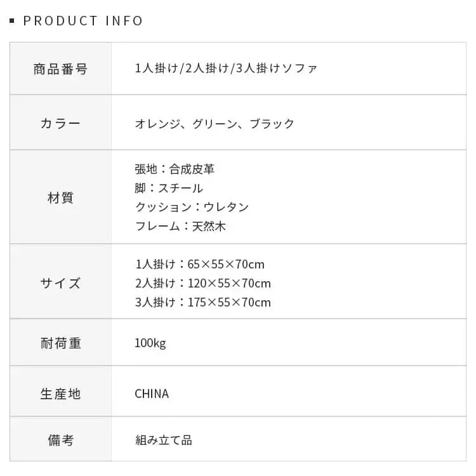Image resolution: width=476 pixels, height=476 pixels.
Task: Select the カラー label cell
Action: [60, 123]
